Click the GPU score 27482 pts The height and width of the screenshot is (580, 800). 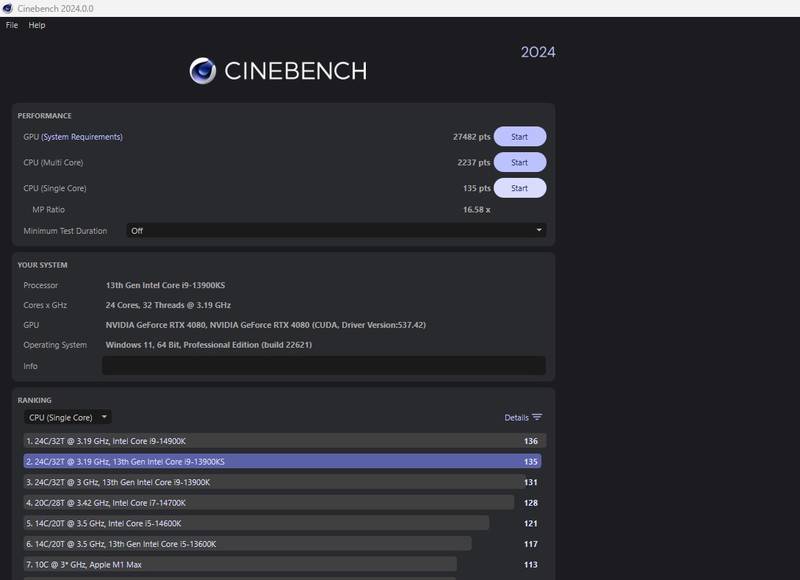(471, 137)
